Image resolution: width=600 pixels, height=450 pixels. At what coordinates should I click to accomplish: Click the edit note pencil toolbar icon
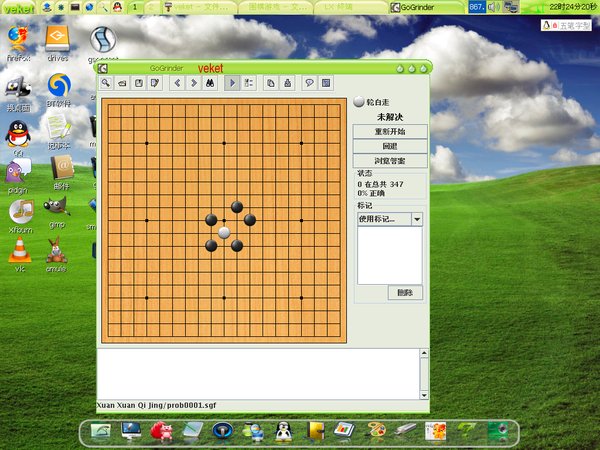point(155,83)
